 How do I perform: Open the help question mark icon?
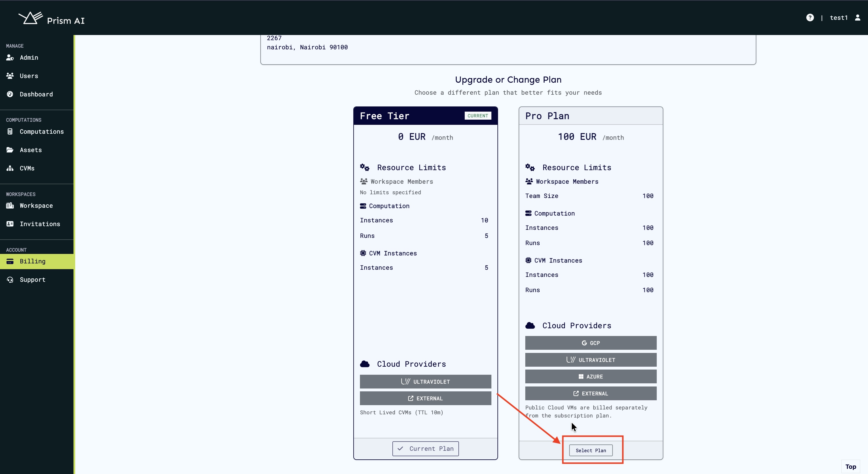point(810,18)
